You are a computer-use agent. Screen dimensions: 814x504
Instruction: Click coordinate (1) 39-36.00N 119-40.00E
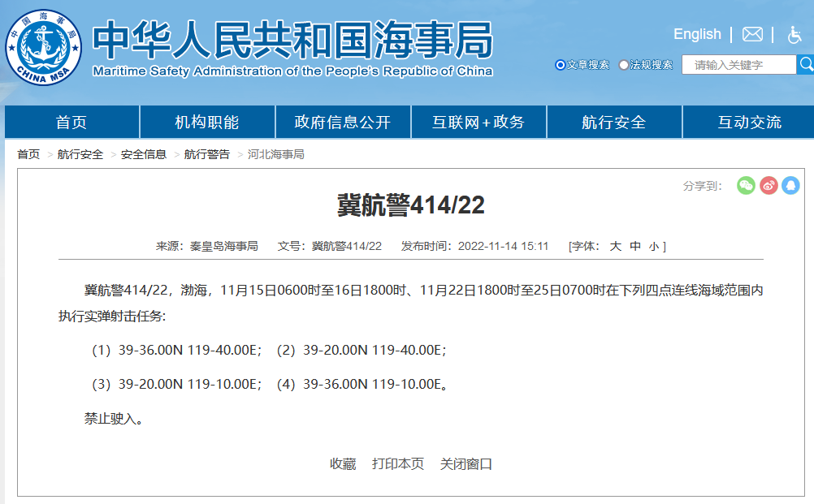pyautogui.click(x=176, y=350)
